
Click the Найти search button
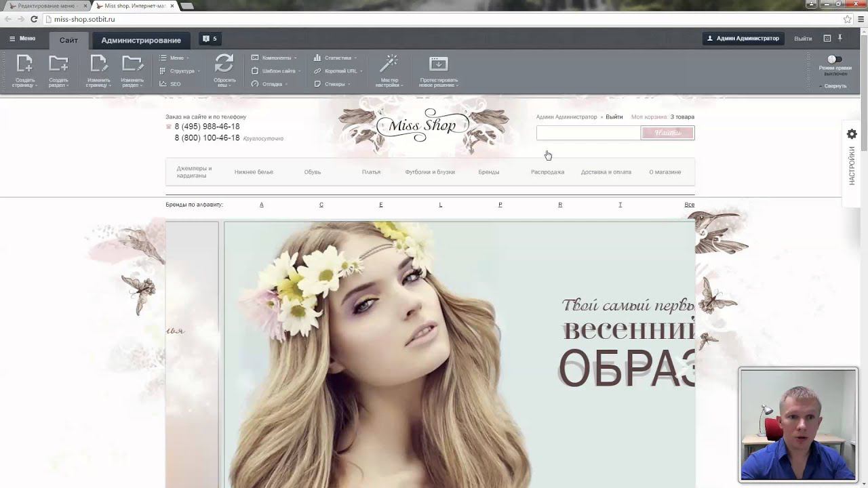tap(668, 133)
